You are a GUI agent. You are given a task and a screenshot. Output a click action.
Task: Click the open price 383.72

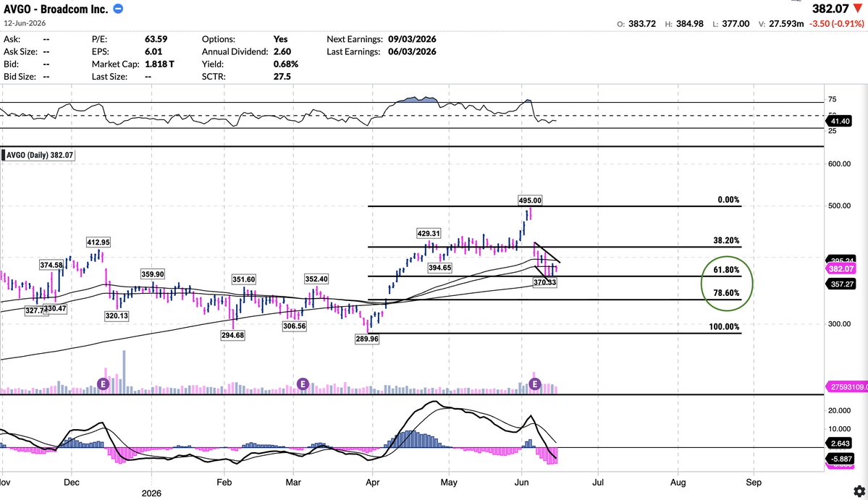click(x=642, y=24)
